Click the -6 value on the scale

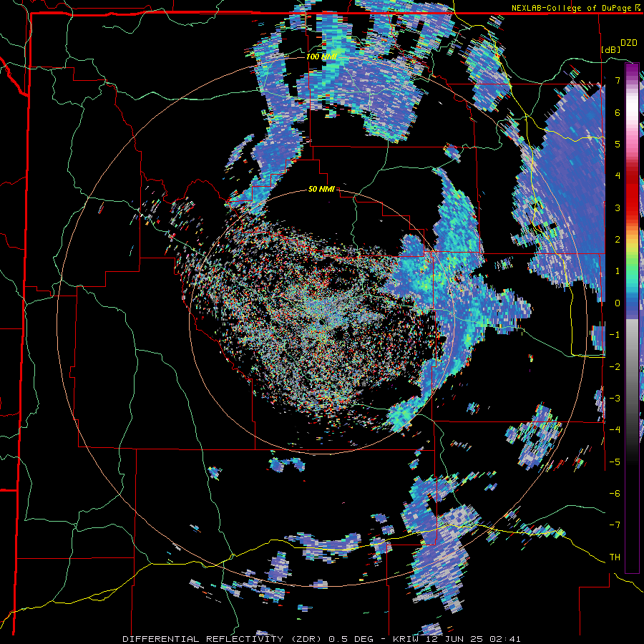click(615, 493)
